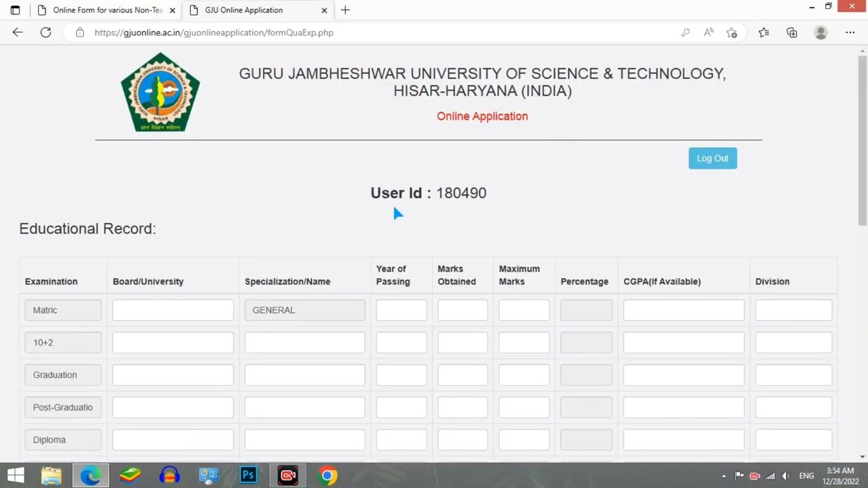Screen dimensions: 868x488
Task: Click CGPA field in Post-Graduation row
Action: 684,407
